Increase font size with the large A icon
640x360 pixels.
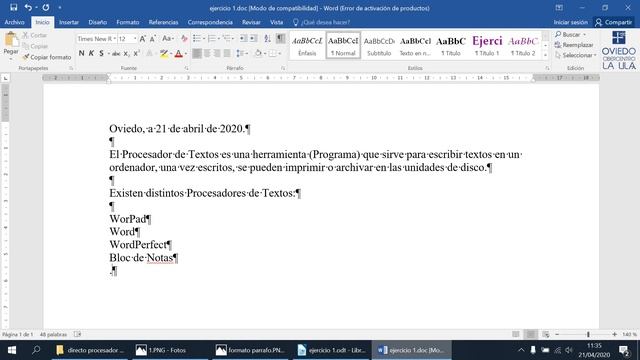[x=142, y=39]
